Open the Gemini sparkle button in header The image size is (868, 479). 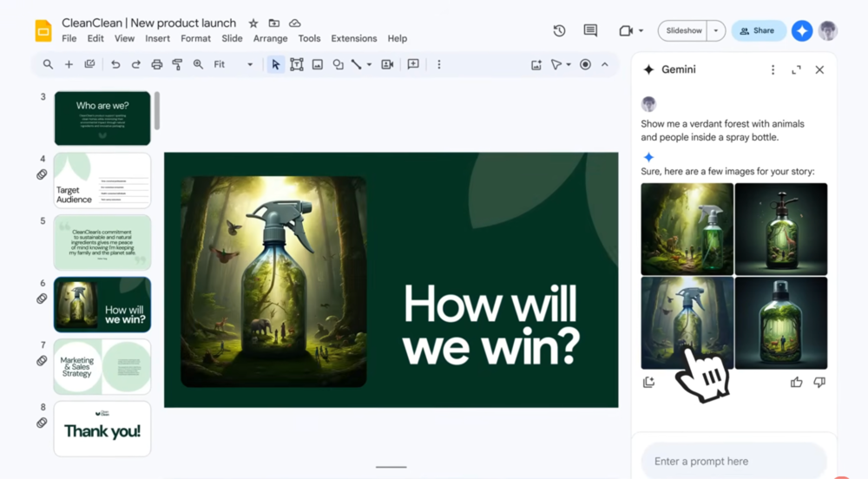tap(802, 31)
